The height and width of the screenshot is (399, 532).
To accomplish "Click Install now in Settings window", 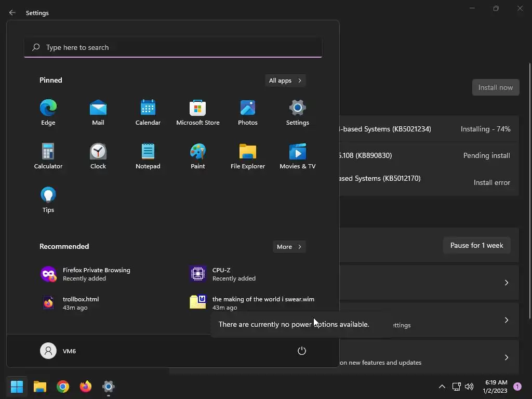I will (495, 87).
